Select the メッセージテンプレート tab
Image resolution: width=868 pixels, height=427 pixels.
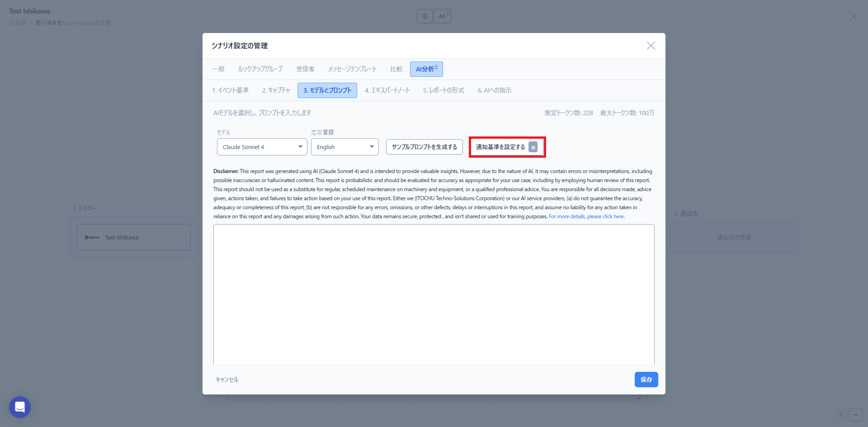click(x=352, y=69)
